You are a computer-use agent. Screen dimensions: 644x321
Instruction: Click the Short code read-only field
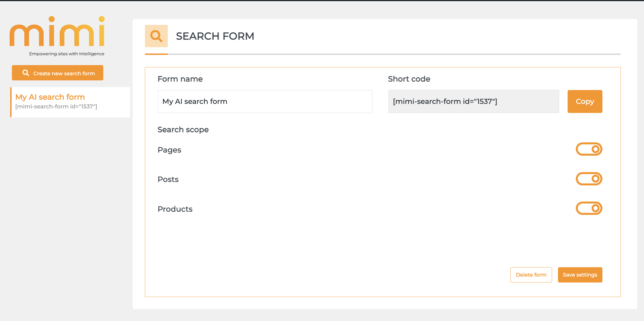473,101
